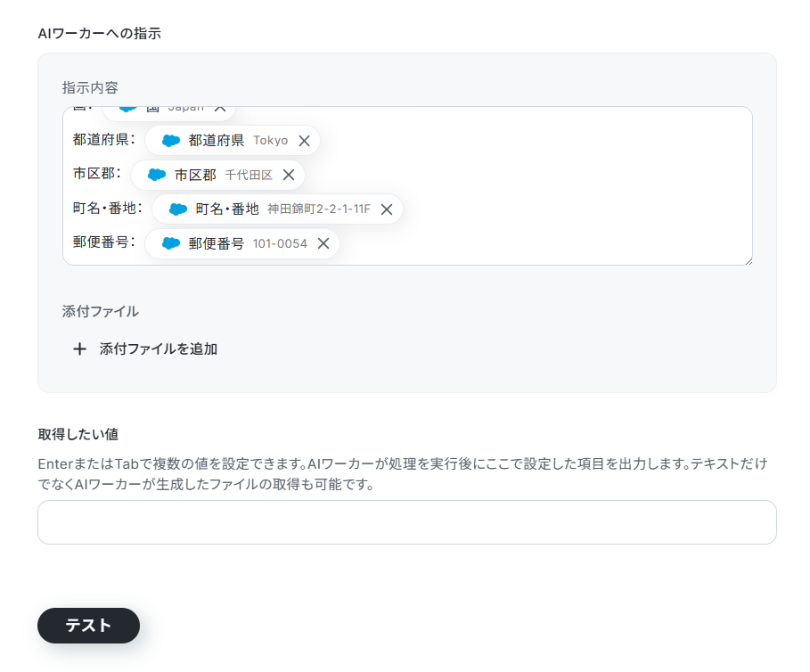Click the AIワーカーへの指示 heading
This screenshot has height=672, width=810.
coord(100,34)
